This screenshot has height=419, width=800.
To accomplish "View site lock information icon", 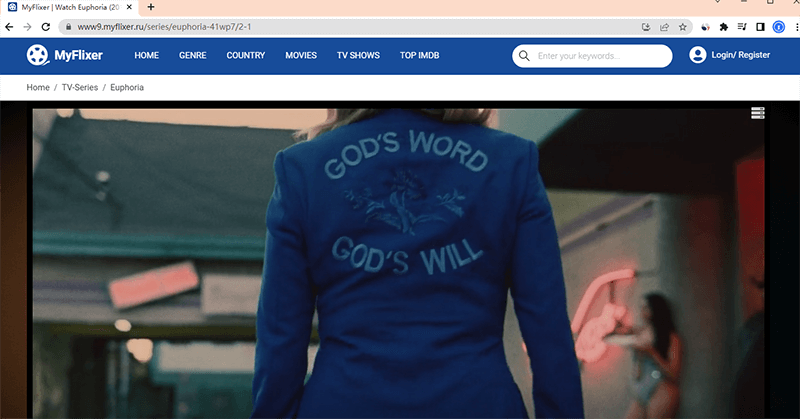I will [x=68, y=27].
